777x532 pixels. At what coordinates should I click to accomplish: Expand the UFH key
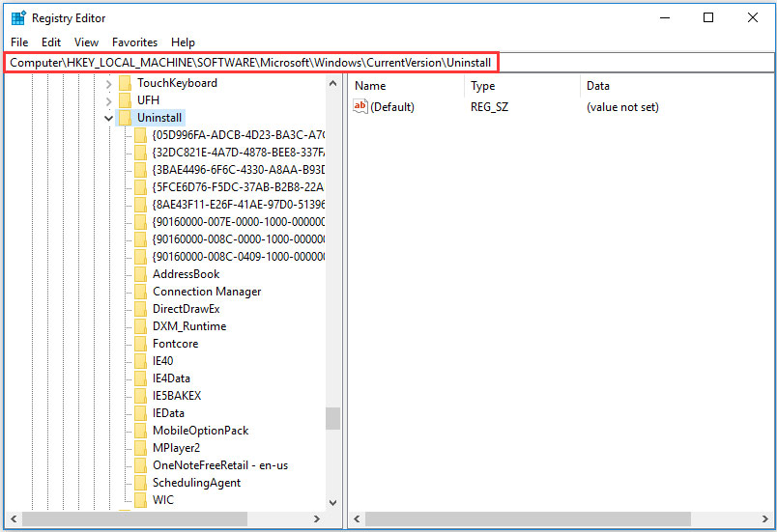pos(108,101)
